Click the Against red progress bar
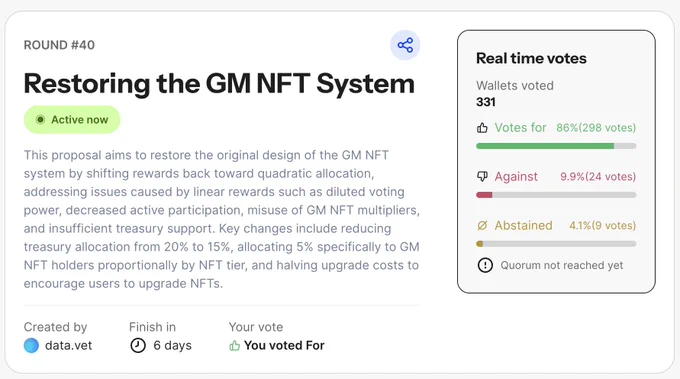This screenshot has height=379, width=680. point(556,195)
